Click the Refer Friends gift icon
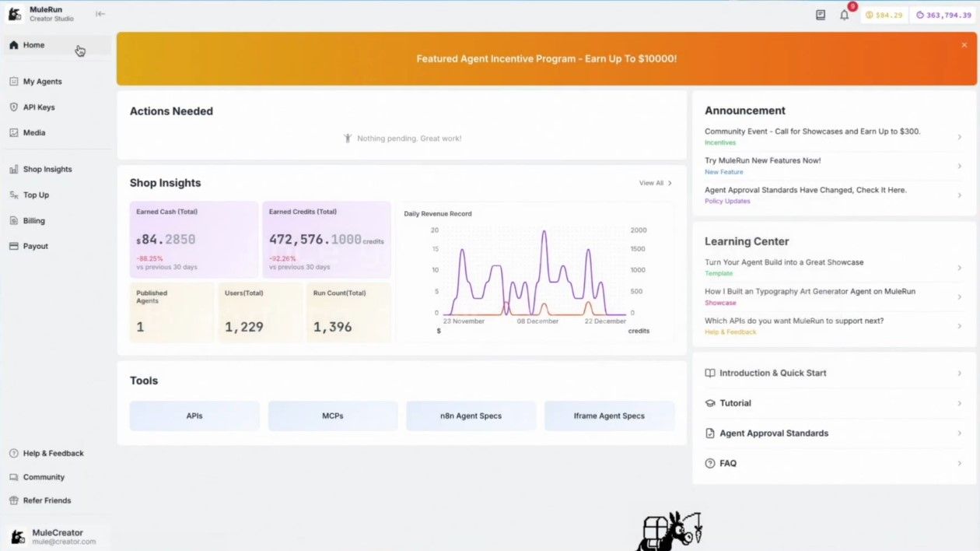Image resolution: width=980 pixels, height=551 pixels. pyautogui.click(x=13, y=500)
